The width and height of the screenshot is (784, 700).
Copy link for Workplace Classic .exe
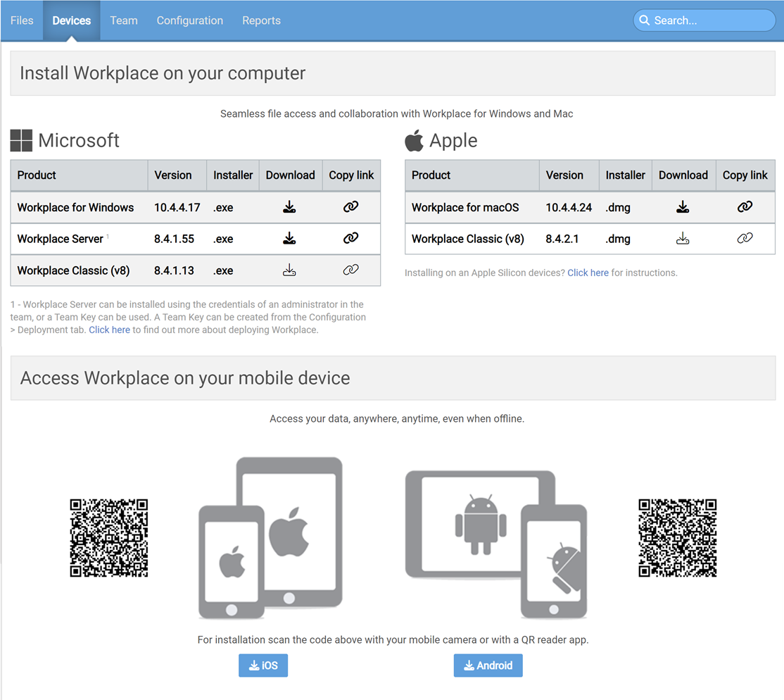click(350, 270)
